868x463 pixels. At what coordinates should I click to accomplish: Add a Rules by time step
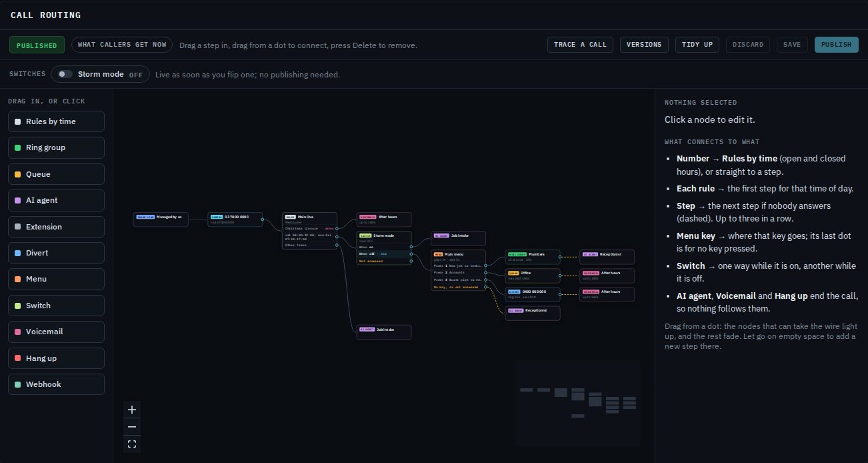pos(56,121)
